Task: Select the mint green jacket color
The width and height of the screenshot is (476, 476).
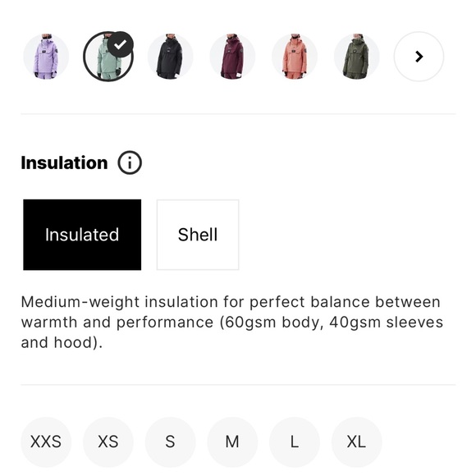Action: [x=108, y=57]
